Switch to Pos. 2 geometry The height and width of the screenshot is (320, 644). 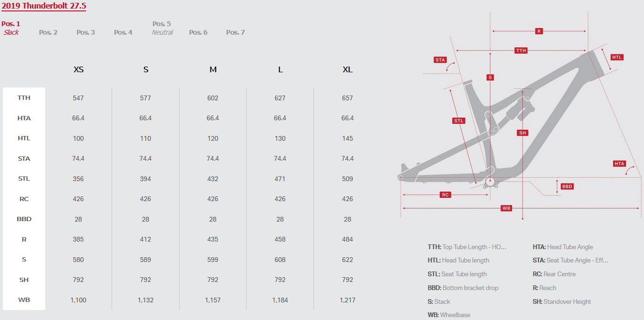pos(48,32)
